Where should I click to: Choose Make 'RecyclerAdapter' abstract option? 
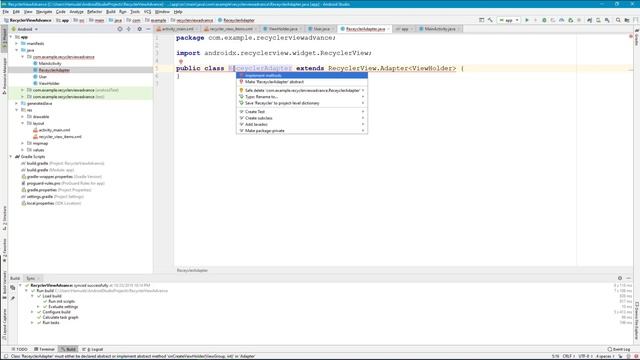point(302,82)
